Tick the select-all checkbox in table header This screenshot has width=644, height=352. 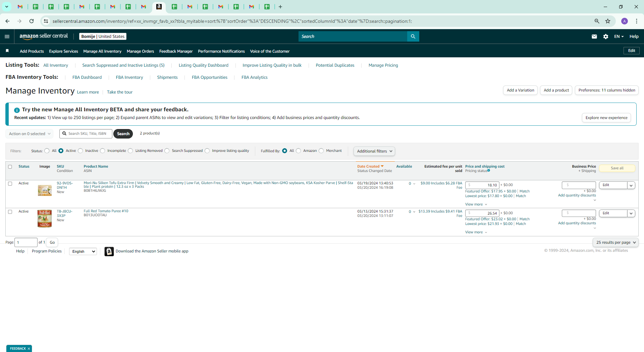10,167
